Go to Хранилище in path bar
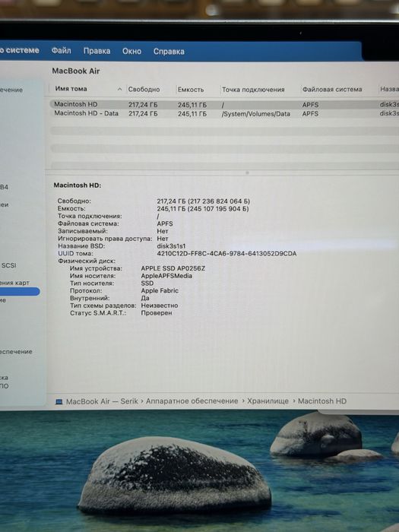 click(268, 401)
